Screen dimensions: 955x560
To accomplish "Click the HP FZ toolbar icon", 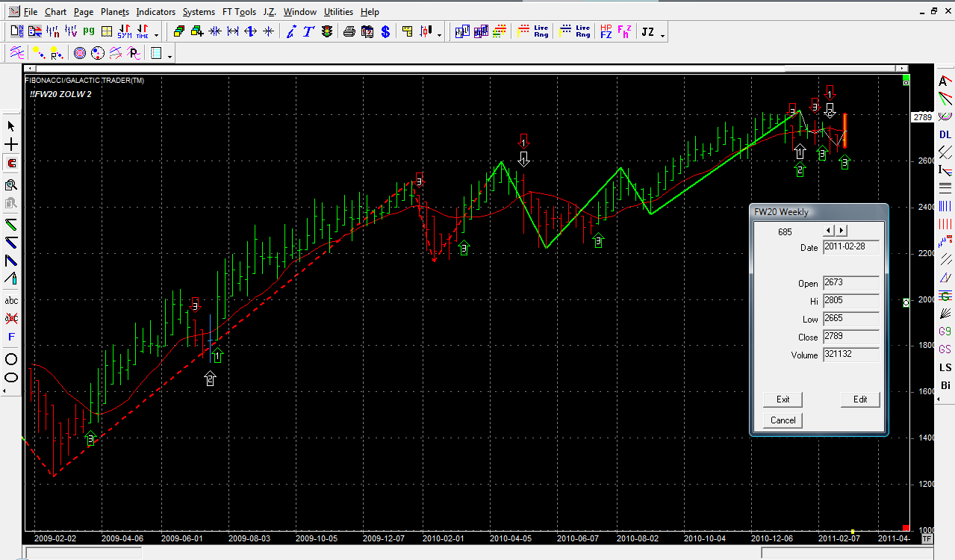I will coord(606,31).
